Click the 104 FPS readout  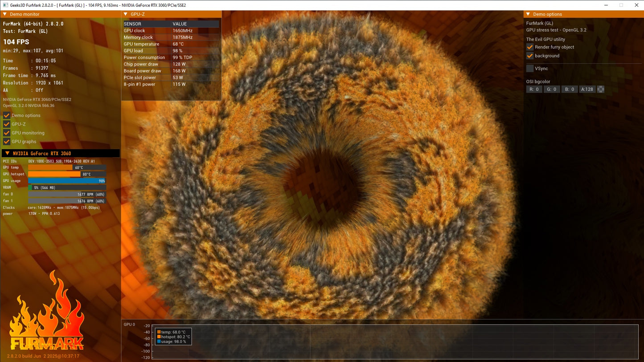pos(16,42)
